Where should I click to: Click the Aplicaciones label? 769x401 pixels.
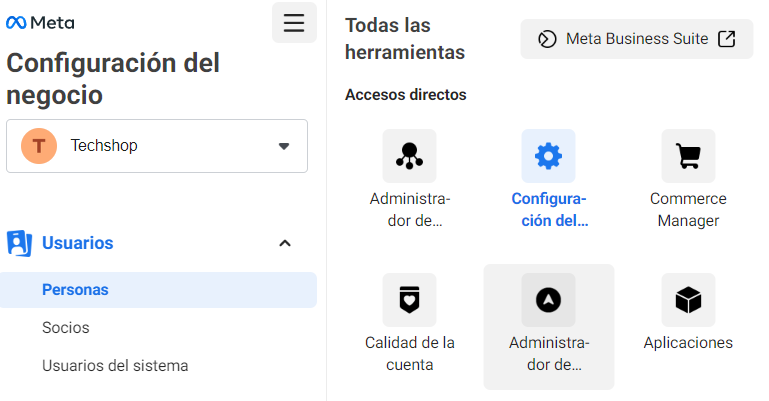[x=689, y=343]
